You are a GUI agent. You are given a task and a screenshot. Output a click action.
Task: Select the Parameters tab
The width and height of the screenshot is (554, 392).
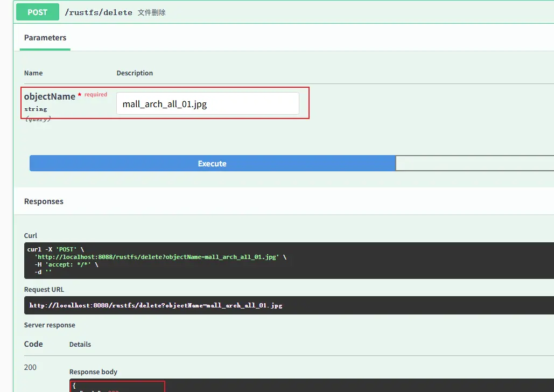tap(45, 38)
